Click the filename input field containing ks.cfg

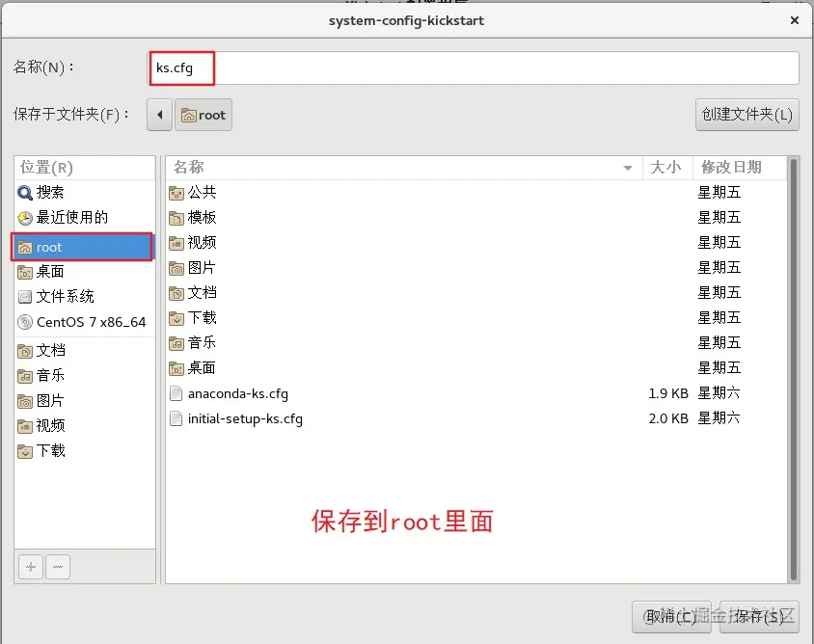474,68
